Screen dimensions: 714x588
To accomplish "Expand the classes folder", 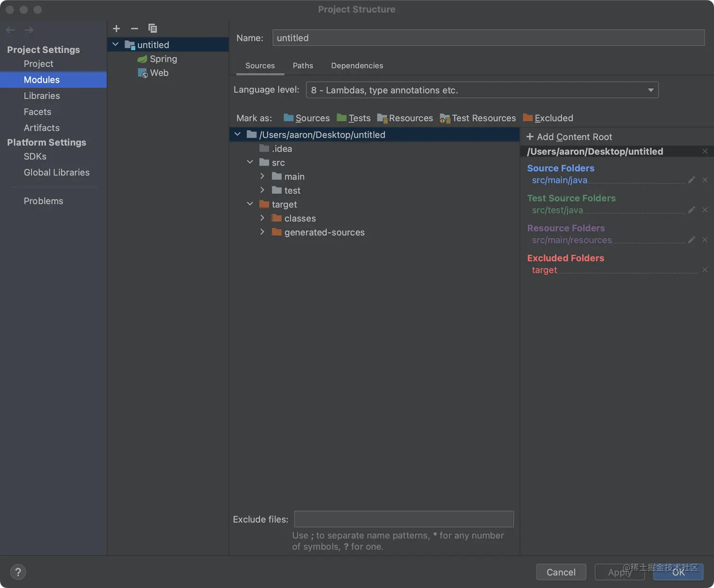I will click(x=263, y=218).
